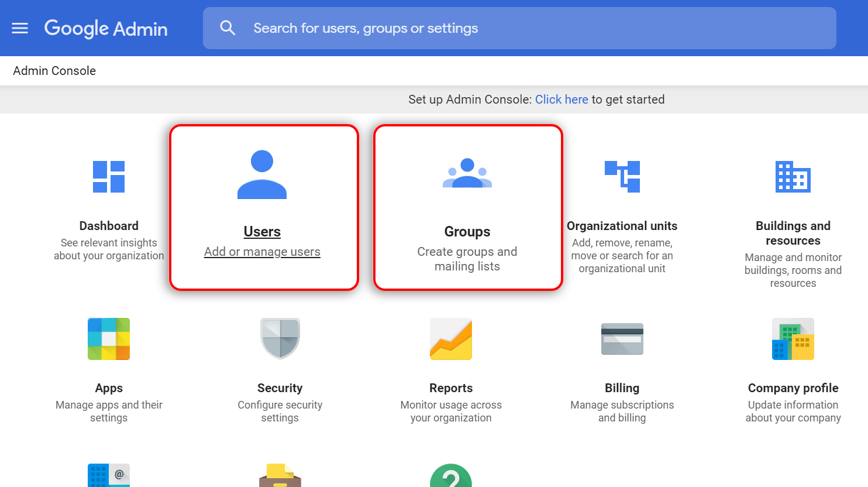Image resolution: width=868 pixels, height=487 pixels.
Task: Click the 'Company profile' heading
Action: [x=793, y=388]
